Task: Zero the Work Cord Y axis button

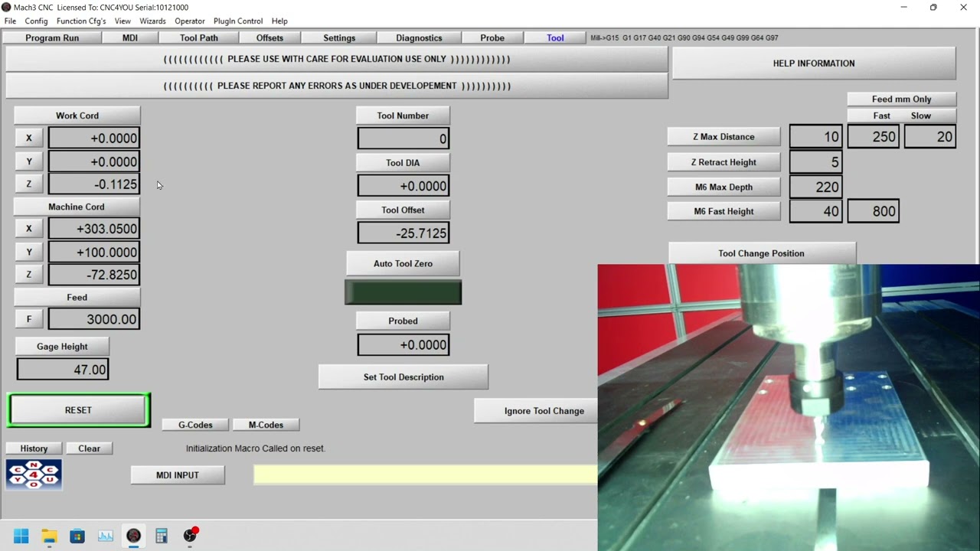Action: [29, 161]
